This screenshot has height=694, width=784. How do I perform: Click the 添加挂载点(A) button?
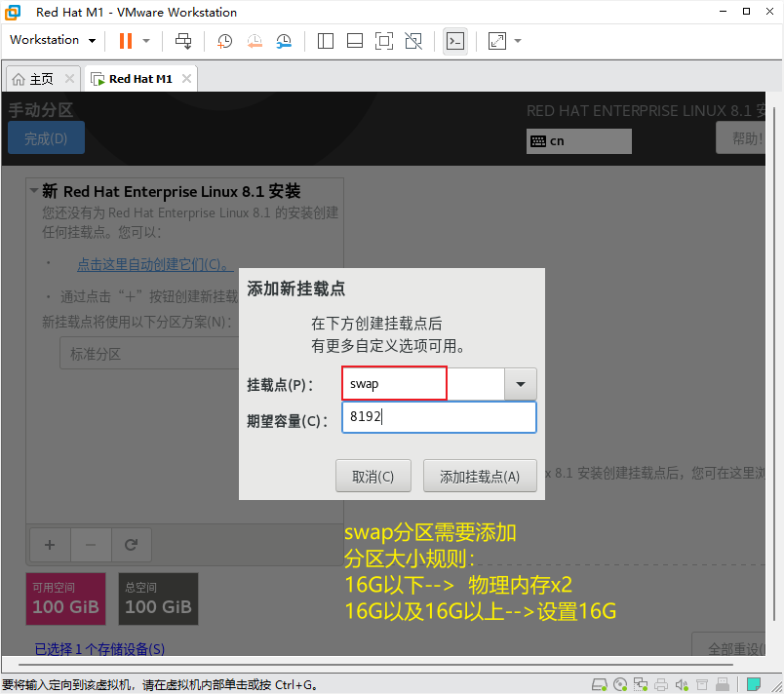[480, 477]
